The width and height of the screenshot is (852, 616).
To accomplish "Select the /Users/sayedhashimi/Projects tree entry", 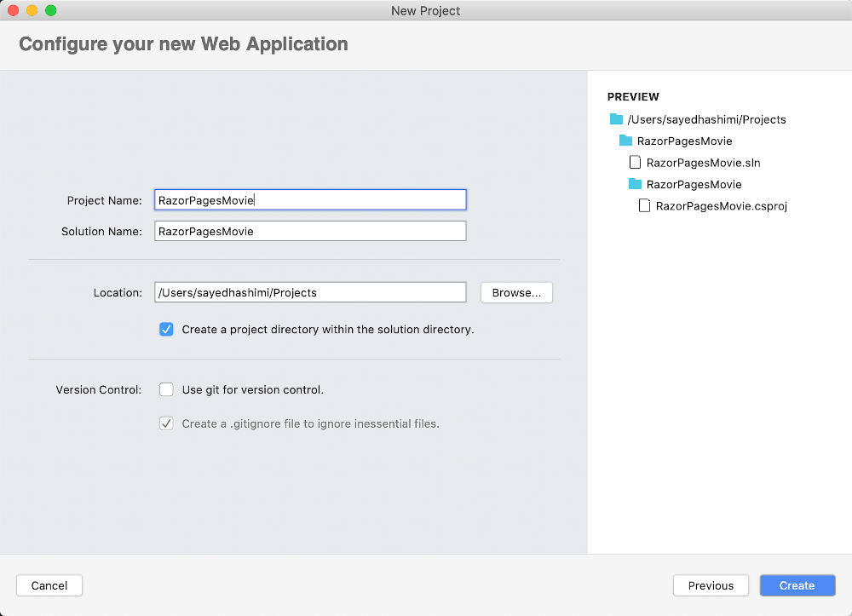I will [706, 119].
